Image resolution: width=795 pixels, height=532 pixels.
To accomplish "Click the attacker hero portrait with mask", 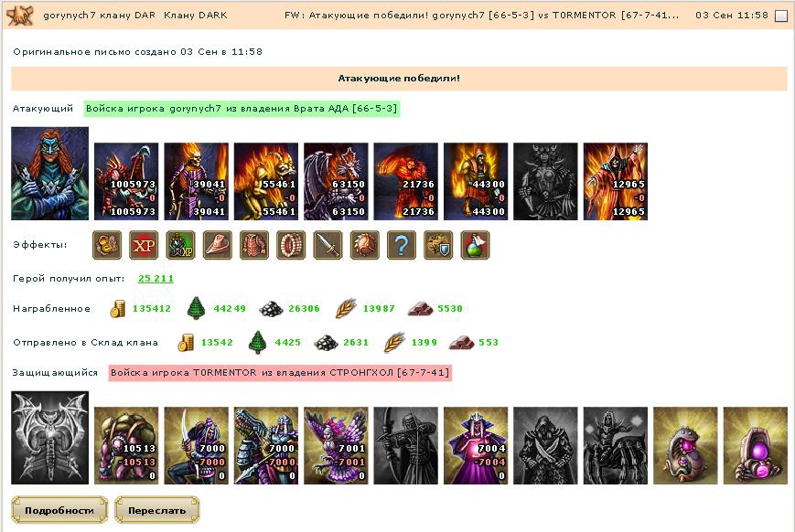I will click(49, 174).
